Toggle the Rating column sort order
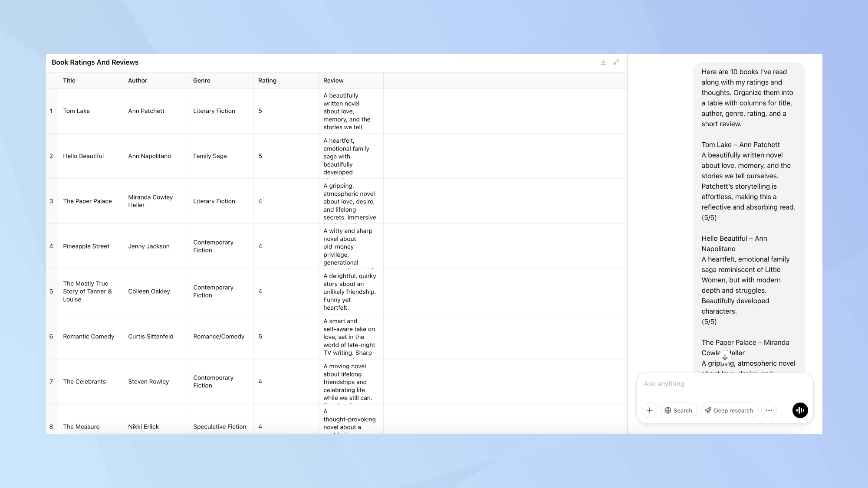This screenshot has width=868, height=488. coord(267,80)
